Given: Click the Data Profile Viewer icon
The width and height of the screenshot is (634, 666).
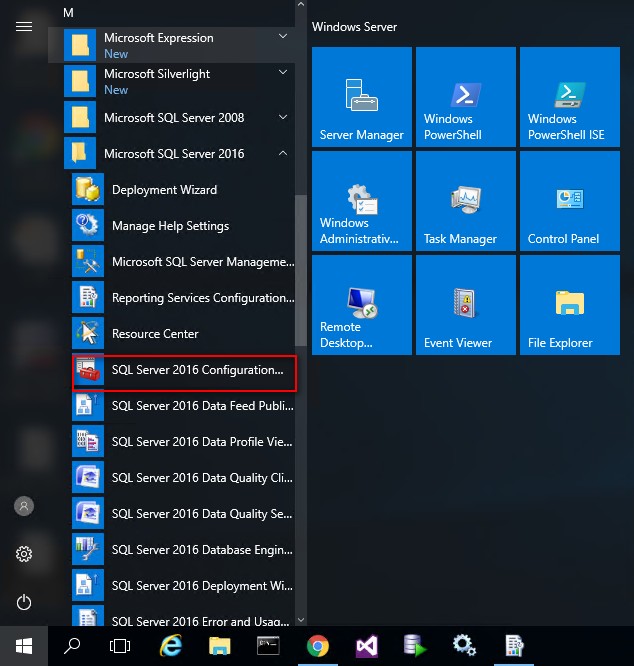Looking at the screenshot, I should 88,441.
